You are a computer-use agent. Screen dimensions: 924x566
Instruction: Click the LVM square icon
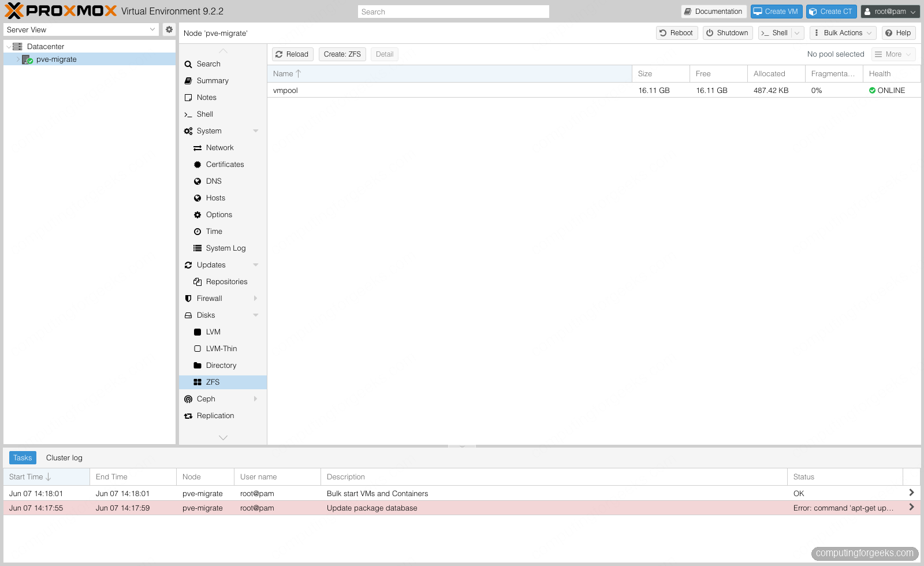pos(198,332)
